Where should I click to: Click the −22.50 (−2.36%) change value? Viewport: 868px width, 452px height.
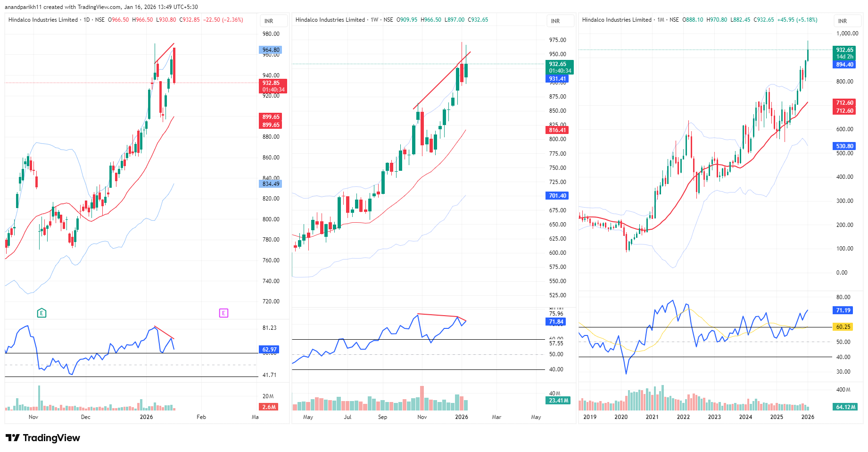[x=223, y=20]
